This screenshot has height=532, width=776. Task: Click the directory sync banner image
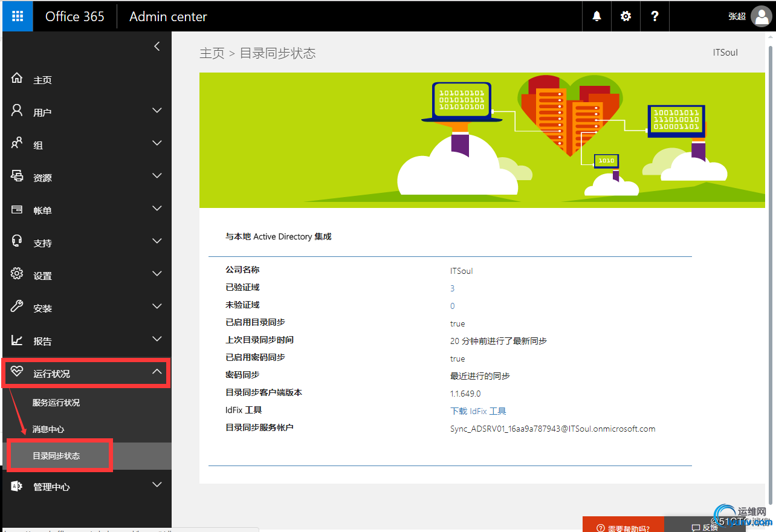(482, 140)
